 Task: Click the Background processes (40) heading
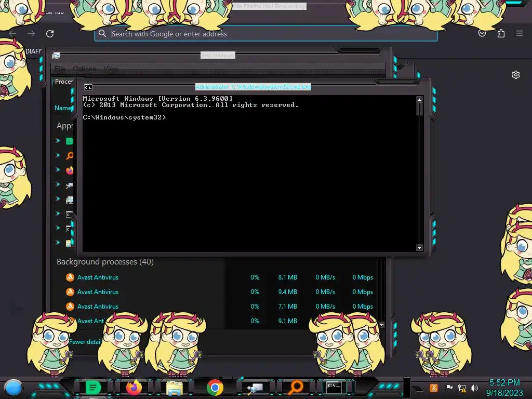coord(105,262)
